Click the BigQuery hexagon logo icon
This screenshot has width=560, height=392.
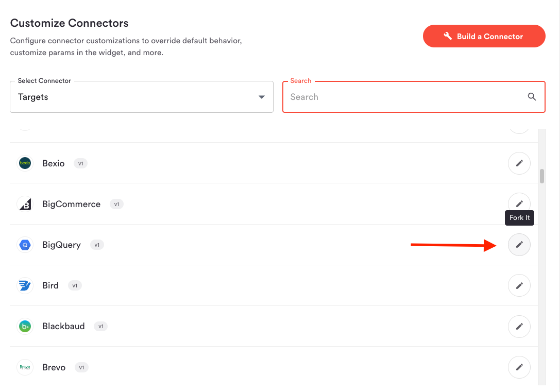point(25,245)
